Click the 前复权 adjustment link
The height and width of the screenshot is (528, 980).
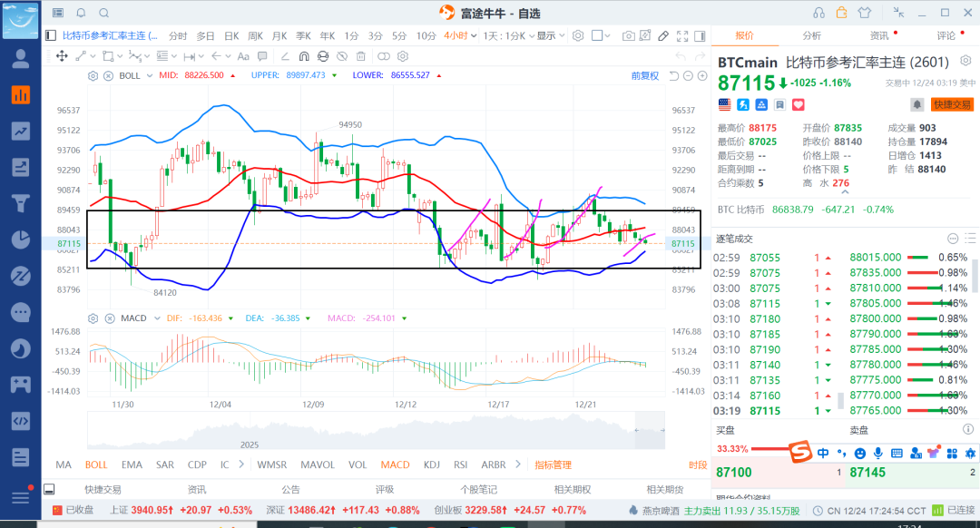pyautogui.click(x=645, y=75)
